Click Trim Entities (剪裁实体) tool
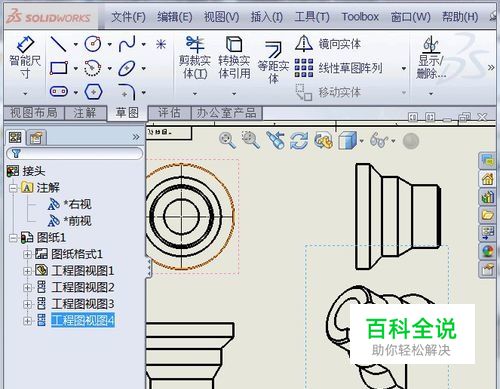This screenshot has width=500, height=389. [195, 58]
